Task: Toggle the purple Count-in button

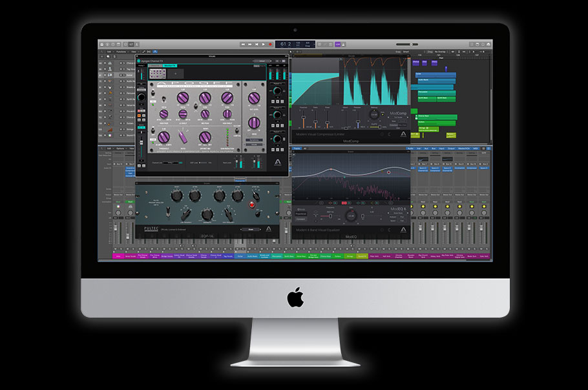Action: coord(337,44)
